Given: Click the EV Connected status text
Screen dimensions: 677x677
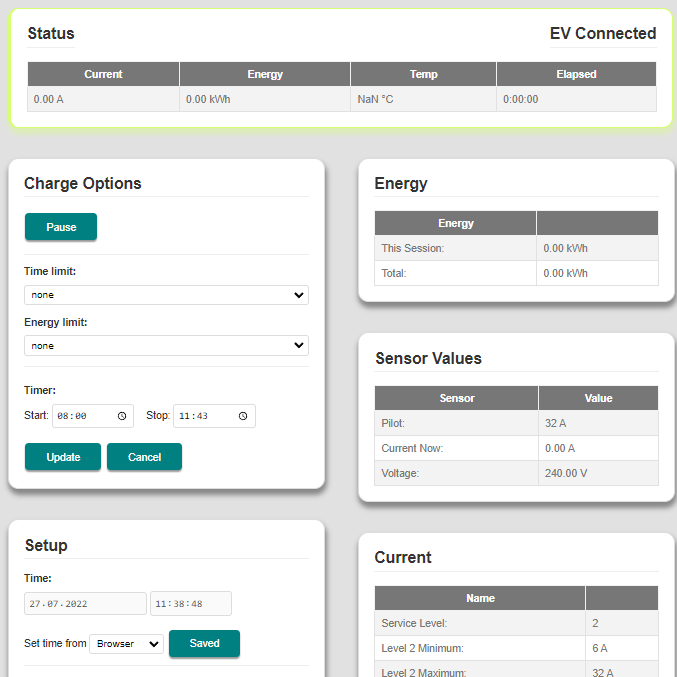Looking at the screenshot, I should (603, 34).
